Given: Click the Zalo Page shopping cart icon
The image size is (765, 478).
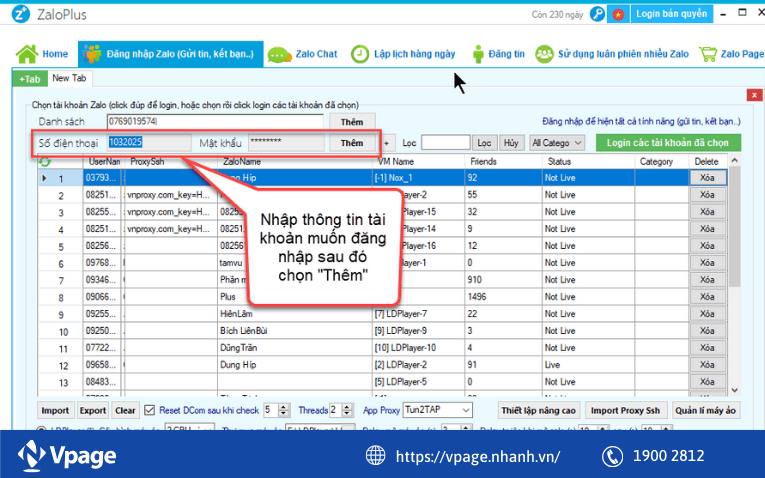Looking at the screenshot, I should pos(708,54).
